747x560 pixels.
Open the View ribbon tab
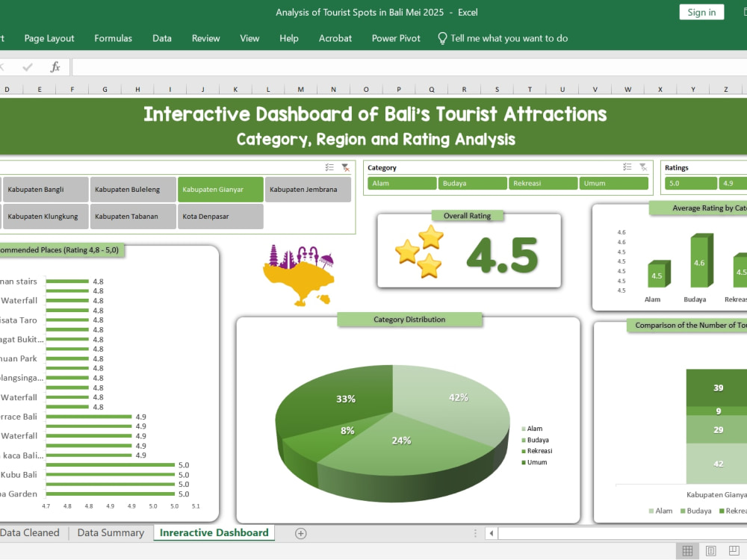point(249,39)
